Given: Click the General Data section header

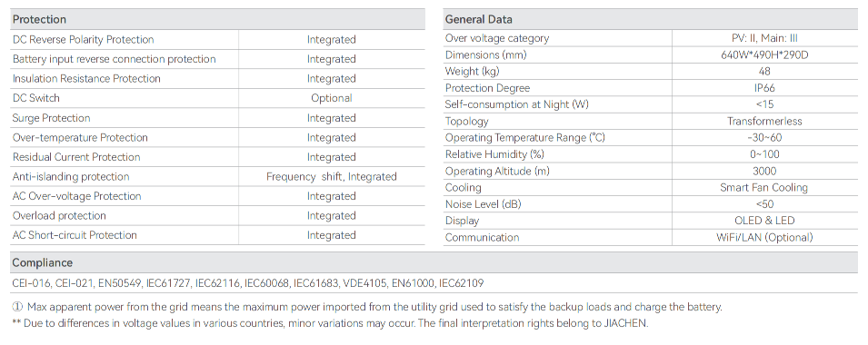Looking at the screenshot, I should pyautogui.click(x=478, y=19).
